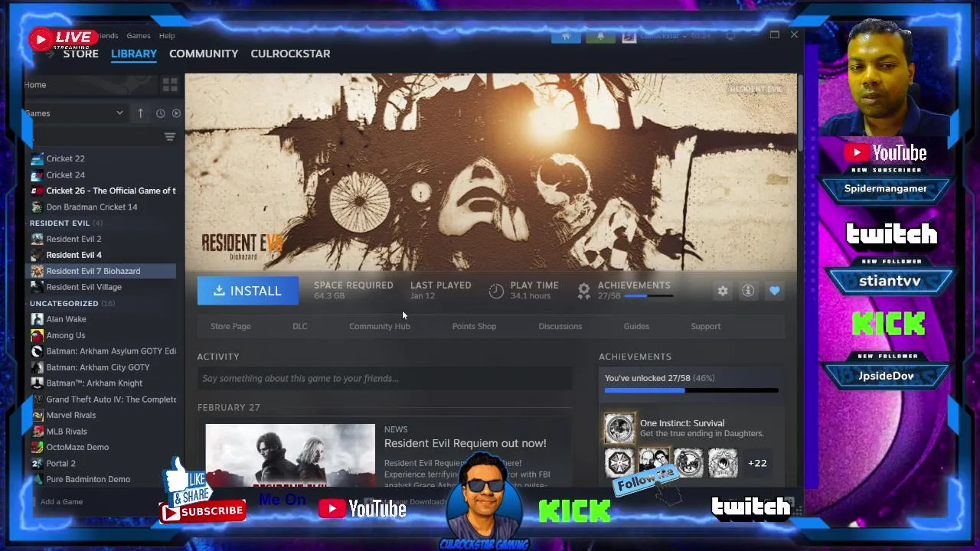Click the Cricket 24 game icon
The image size is (980, 551).
point(37,174)
